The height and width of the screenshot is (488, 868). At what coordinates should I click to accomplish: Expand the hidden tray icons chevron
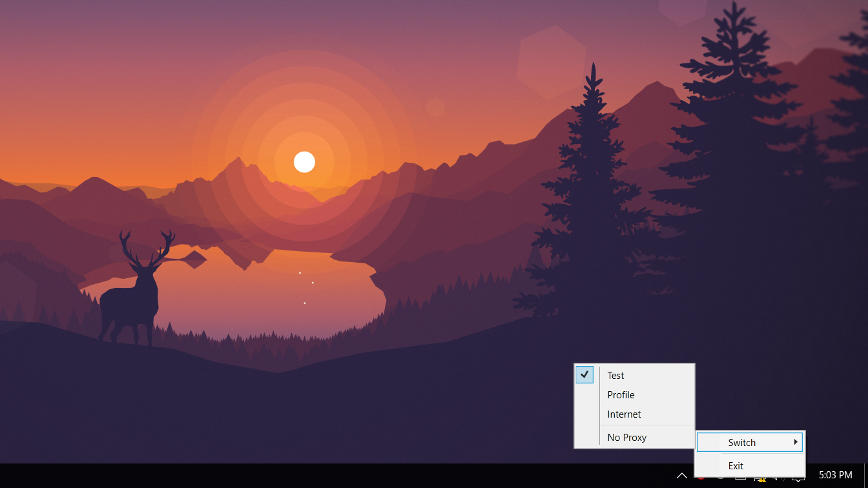pyautogui.click(x=681, y=476)
